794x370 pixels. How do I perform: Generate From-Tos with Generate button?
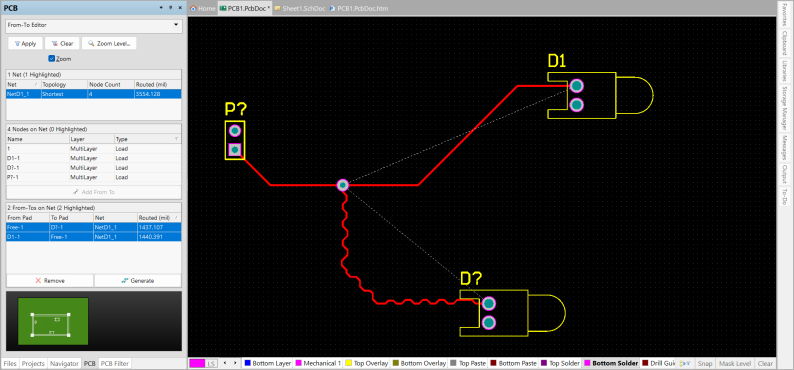coord(138,280)
